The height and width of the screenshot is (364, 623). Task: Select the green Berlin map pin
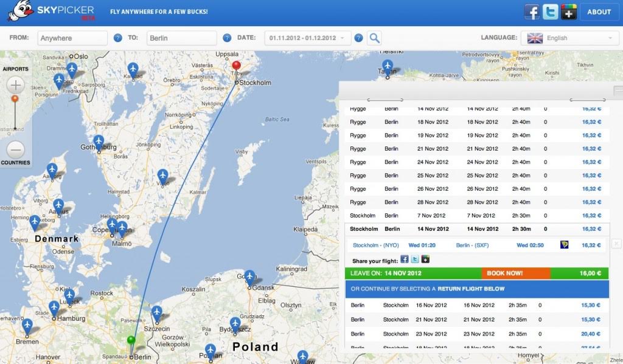coord(131,340)
